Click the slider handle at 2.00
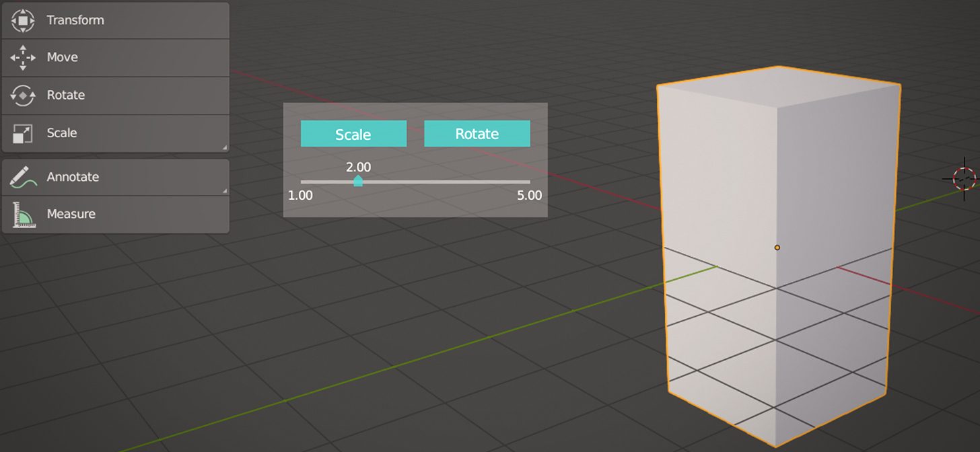The image size is (980, 452). point(358,180)
